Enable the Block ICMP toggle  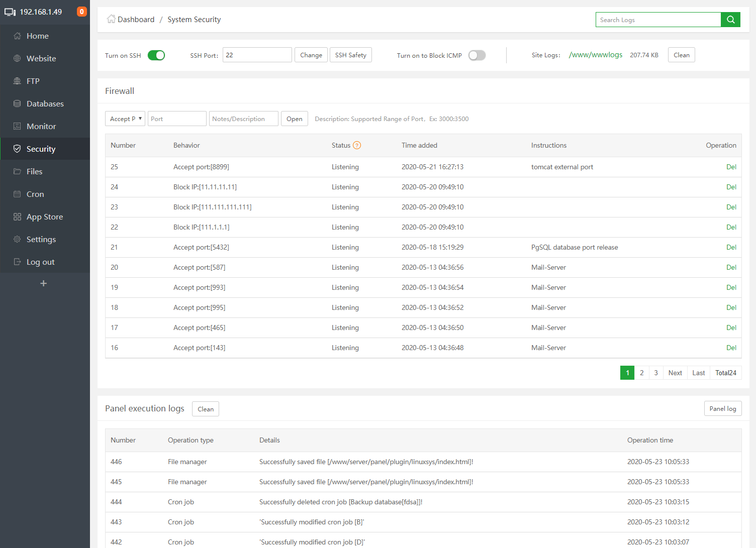[x=477, y=55]
